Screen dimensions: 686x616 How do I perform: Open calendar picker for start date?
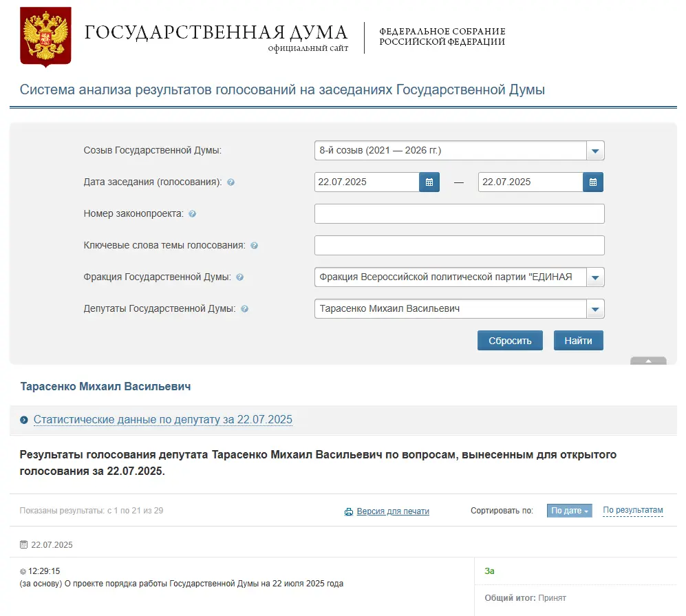pos(429,182)
